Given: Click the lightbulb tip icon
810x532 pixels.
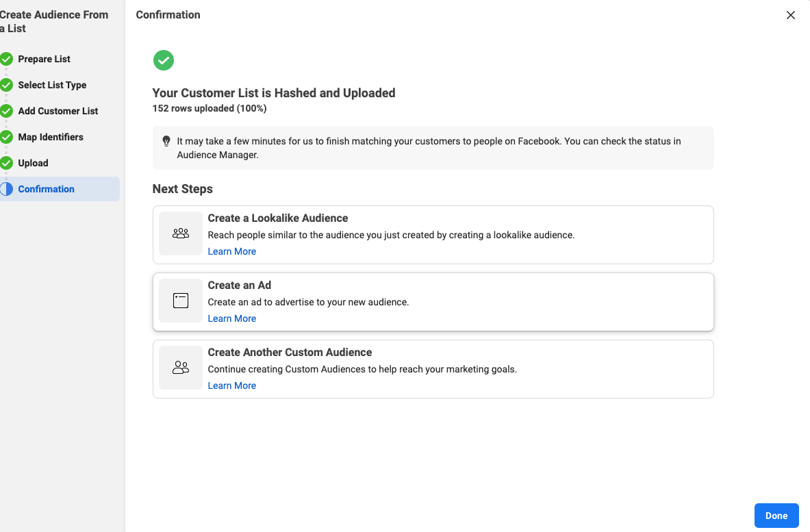Looking at the screenshot, I should [x=166, y=141].
